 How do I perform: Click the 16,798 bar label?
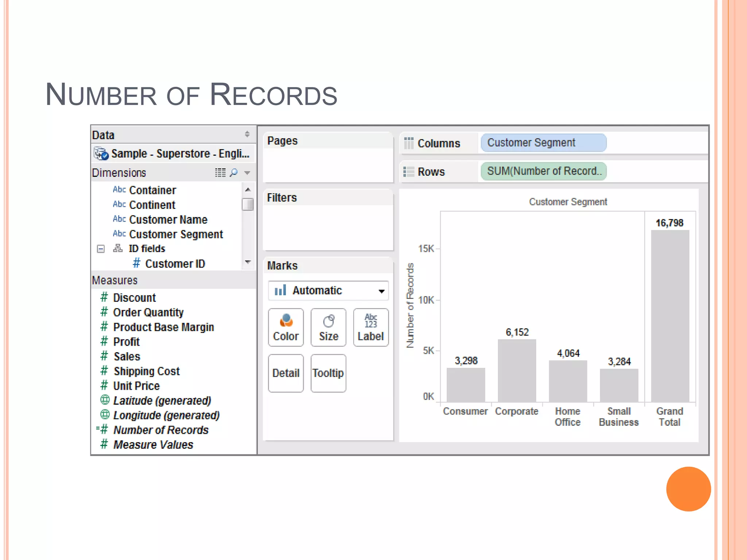tap(670, 223)
